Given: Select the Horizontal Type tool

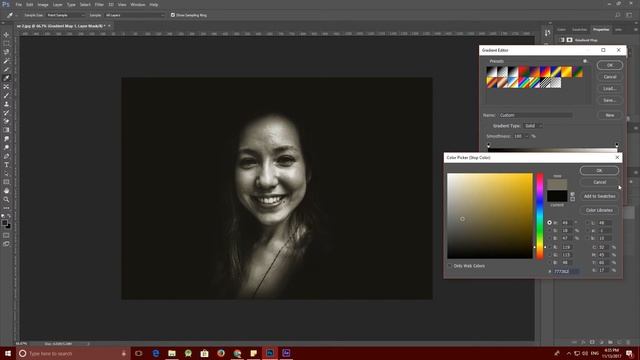Looking at the screenshot, I should click(6, 164).
